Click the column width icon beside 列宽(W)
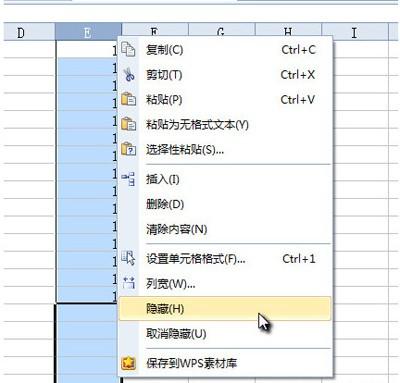400x383 pixels. pyautogui.click(x=129, y=283)
